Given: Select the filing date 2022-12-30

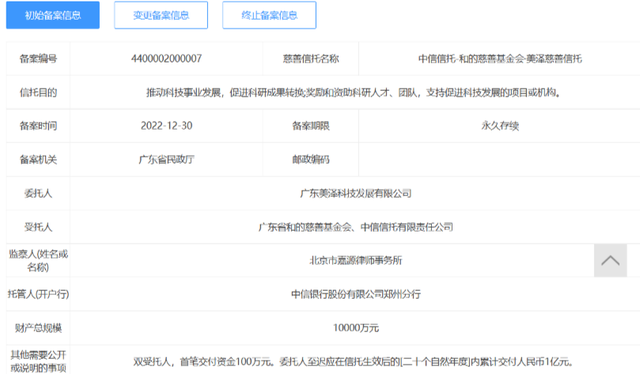Looking at the screenshot, I should (166, 126).
